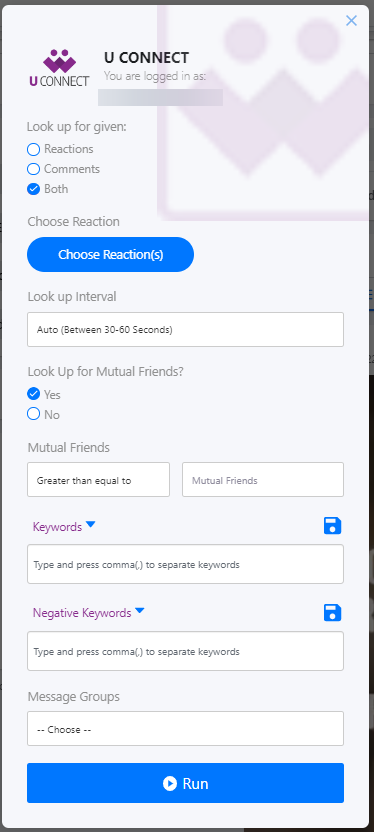
Task: Click the save icon beside Keywords
Action: 333,526
